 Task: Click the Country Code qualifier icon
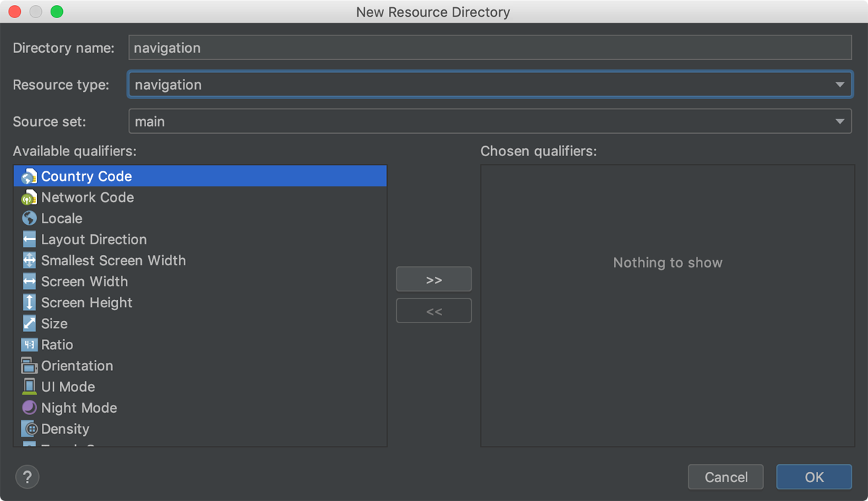pyautogui.click(x=29, y=176)
